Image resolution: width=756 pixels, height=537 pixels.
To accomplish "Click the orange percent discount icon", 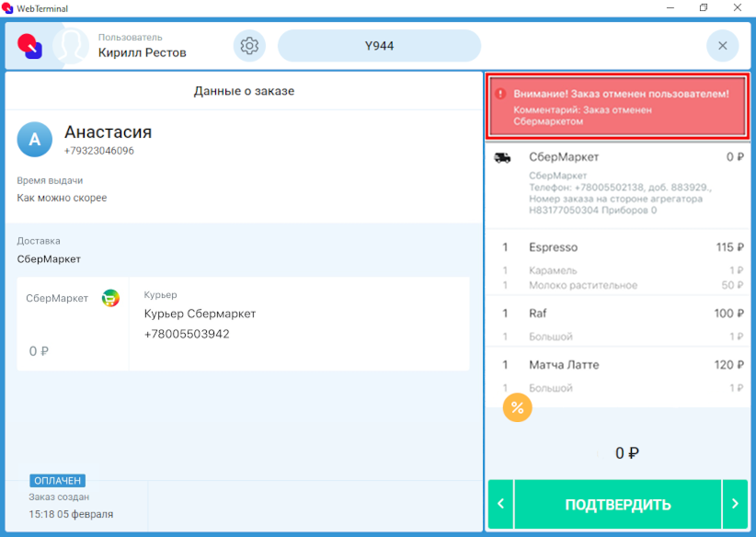I will click(x=518, y=408).
